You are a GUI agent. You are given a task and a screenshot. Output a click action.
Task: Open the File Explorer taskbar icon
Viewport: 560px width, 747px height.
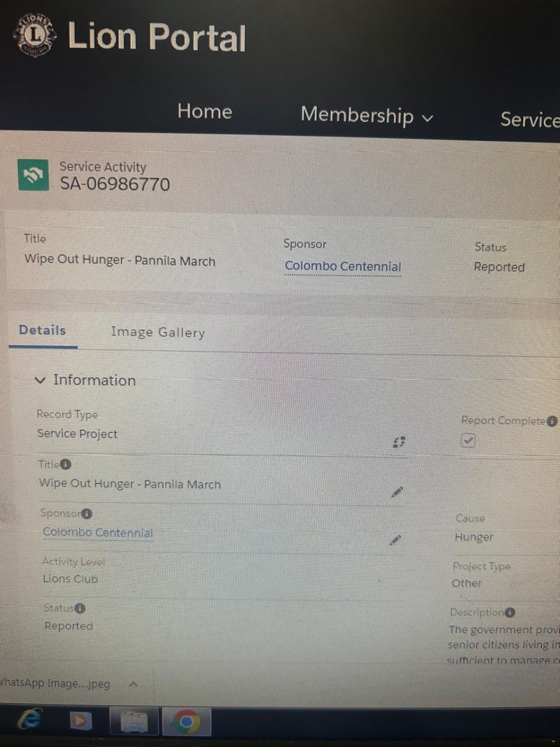click(x=133, y=722)
